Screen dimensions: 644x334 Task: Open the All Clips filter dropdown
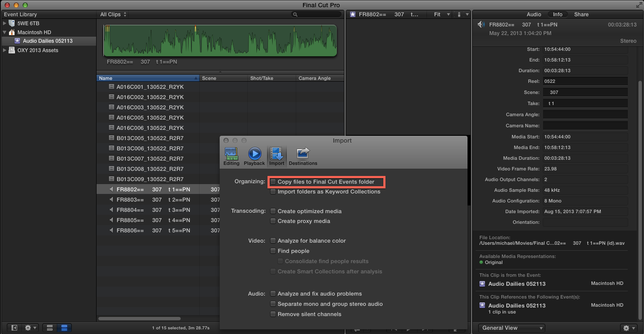113,14
